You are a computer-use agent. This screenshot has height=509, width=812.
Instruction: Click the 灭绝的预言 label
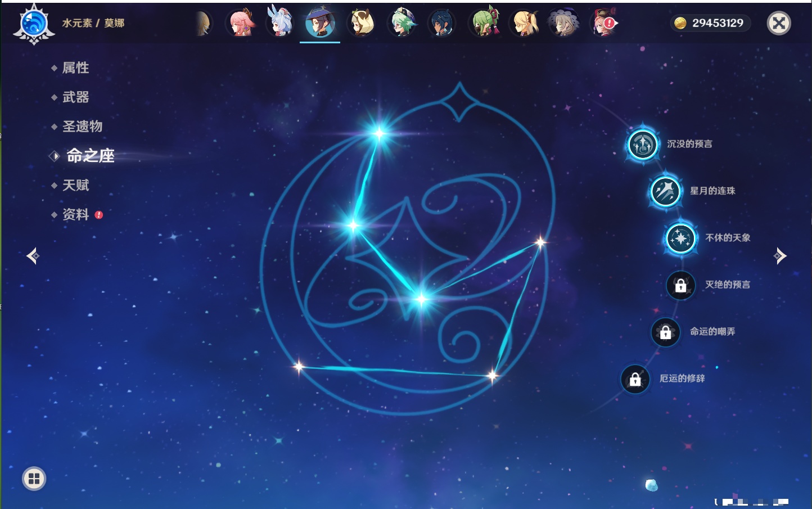(x=728, y=285)
